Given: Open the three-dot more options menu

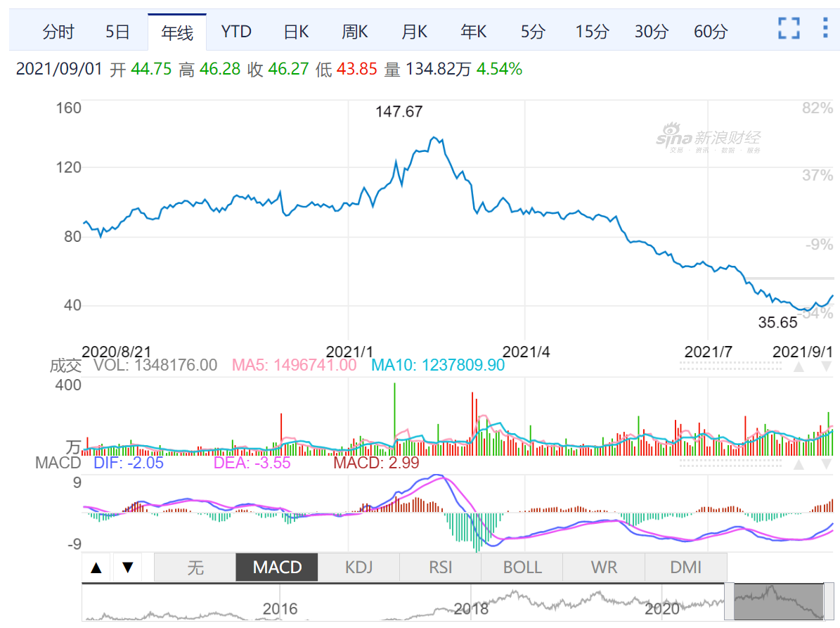Looking at the screenshot, I should click(x=825, y=29).
